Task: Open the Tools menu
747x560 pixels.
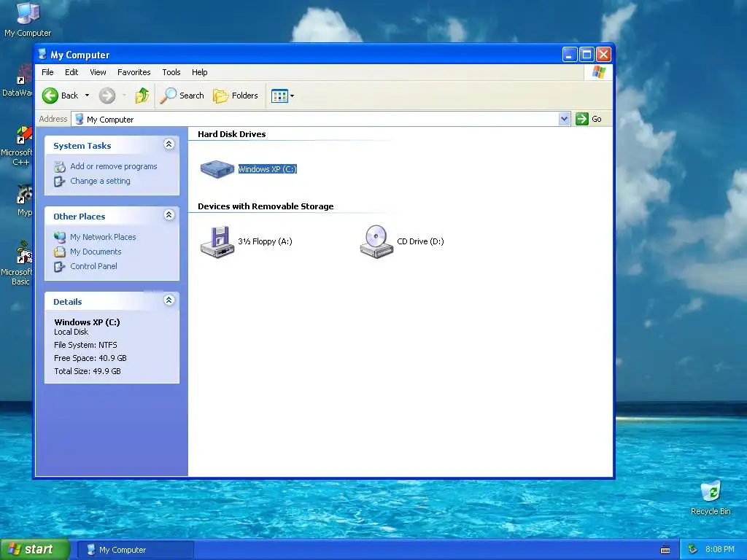Action: pos(171,72)
